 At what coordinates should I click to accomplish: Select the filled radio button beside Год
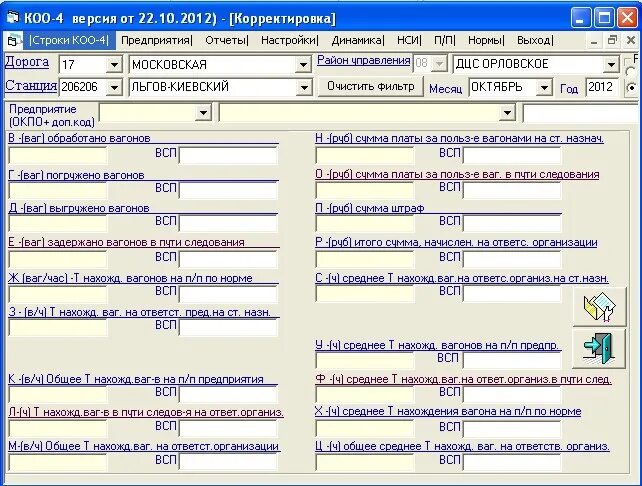(632, 88)
